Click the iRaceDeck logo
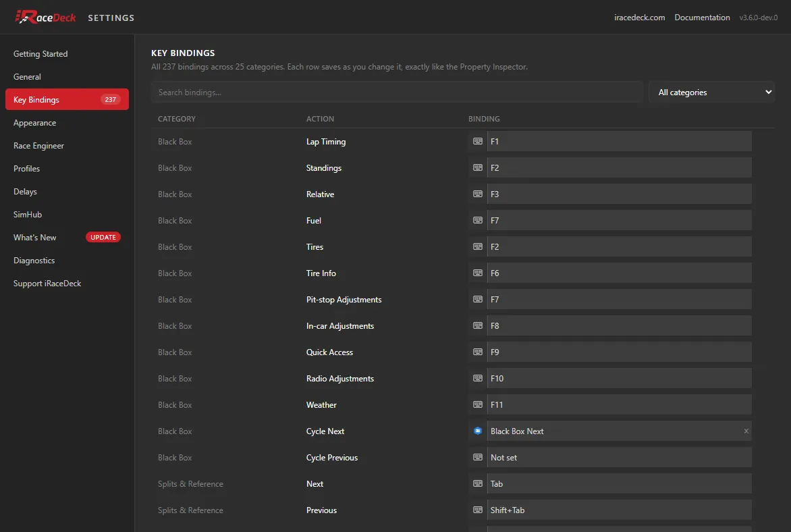The image size is (791, 532). [x=45, y=17]
